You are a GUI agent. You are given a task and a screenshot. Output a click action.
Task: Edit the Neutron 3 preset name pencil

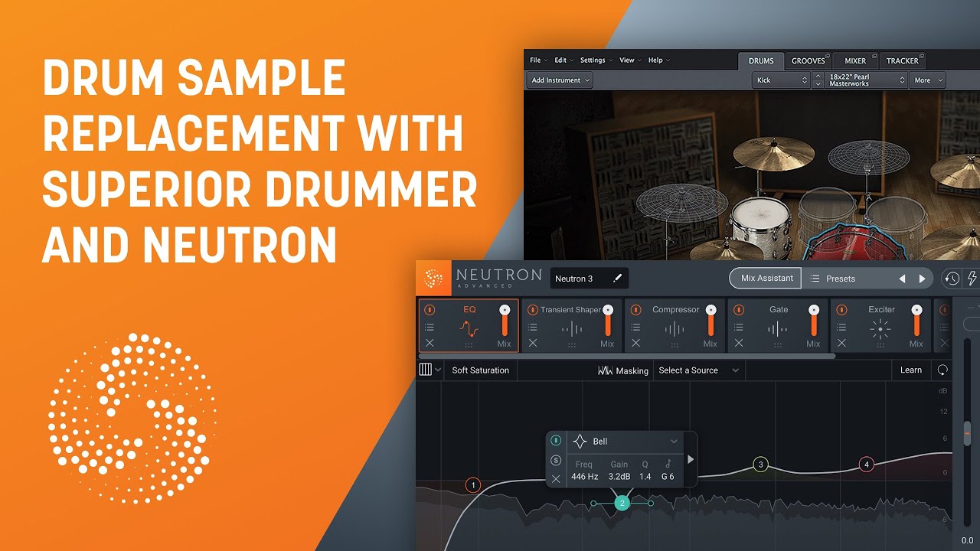pos(617,279)
